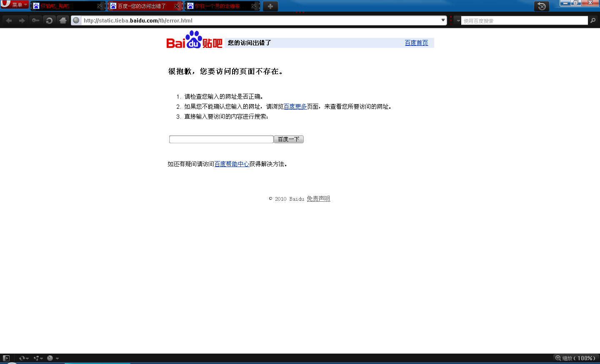Open a new tab with the plus button
Screen dimensions: 600x364
tap(270, 6)
